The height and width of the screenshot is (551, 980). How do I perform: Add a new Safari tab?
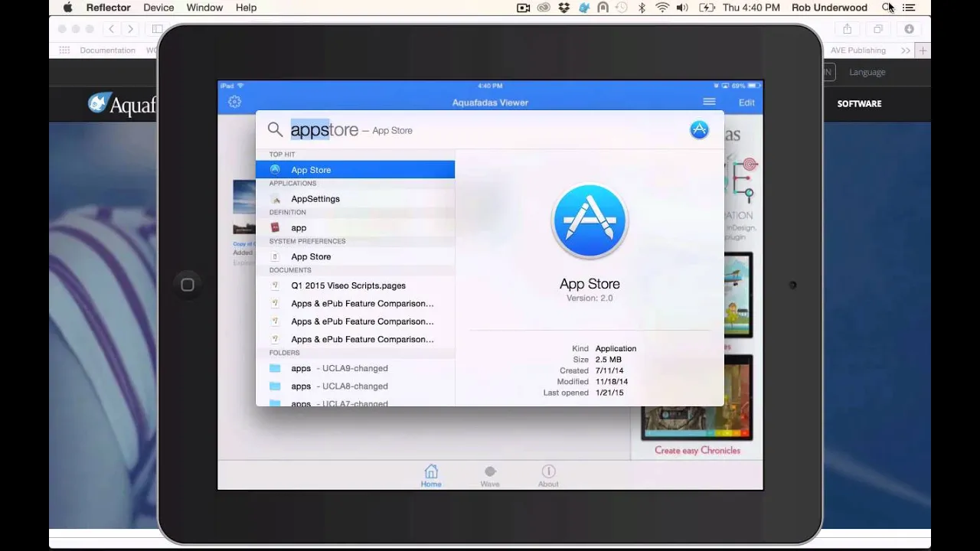point(923,51)
